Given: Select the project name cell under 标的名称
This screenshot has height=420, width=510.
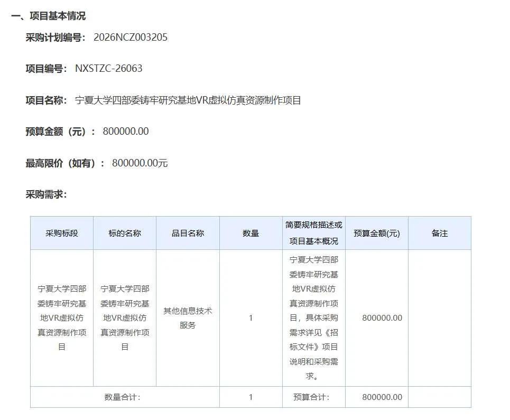Looking at the screenshot, I should click(125, 318).
